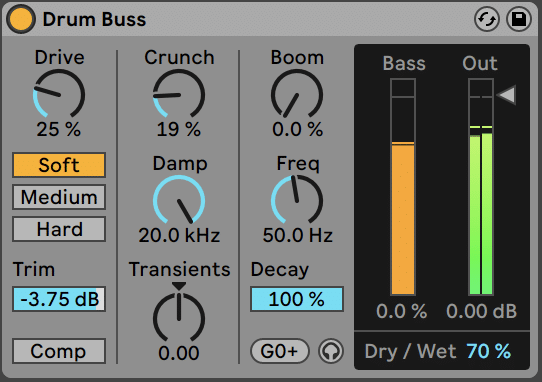Click the save preset disk icon
The height and width of the screenshot is (382, 542).
[x=518, y=19]
